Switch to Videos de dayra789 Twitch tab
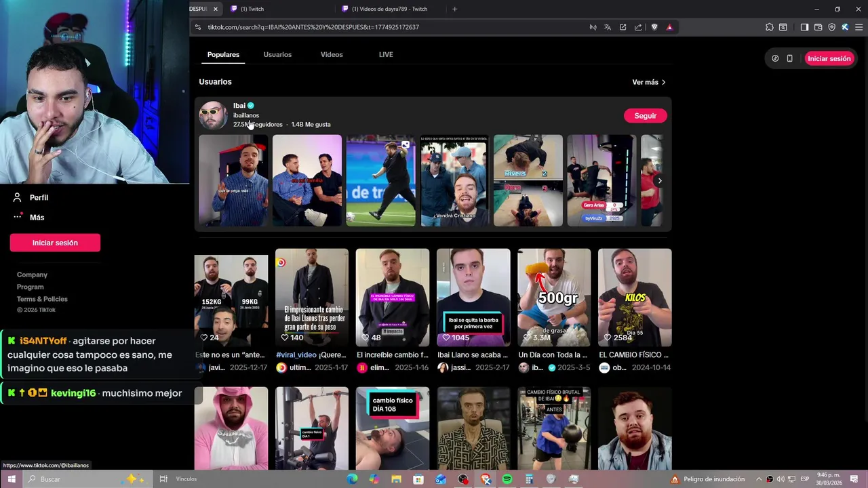 coord(390,9)
